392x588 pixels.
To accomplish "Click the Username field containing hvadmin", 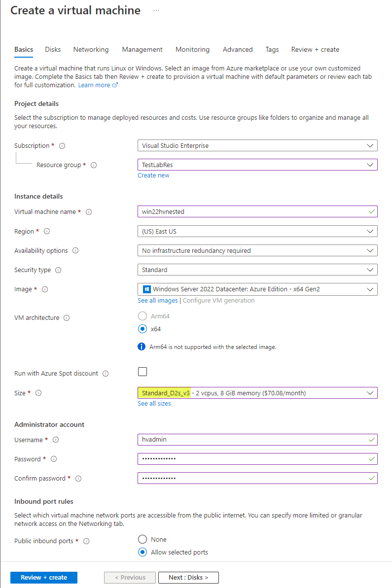I will [257, 440].
